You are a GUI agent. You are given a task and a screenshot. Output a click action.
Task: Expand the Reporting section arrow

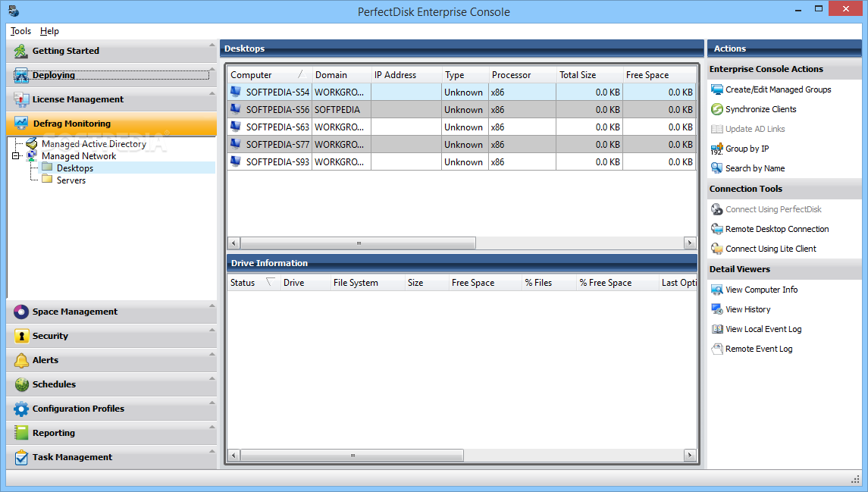[x=212, y=428]
